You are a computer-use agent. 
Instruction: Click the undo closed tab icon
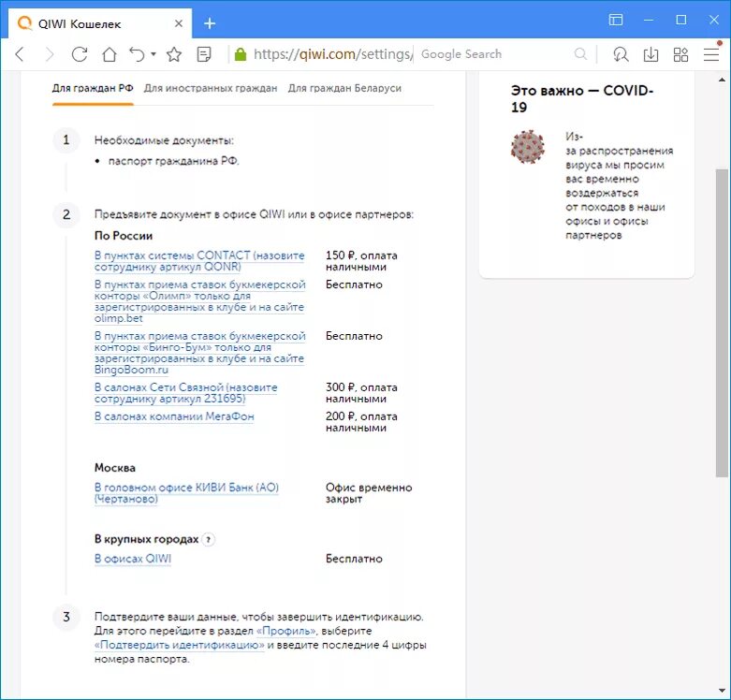[x=137, y=54]
